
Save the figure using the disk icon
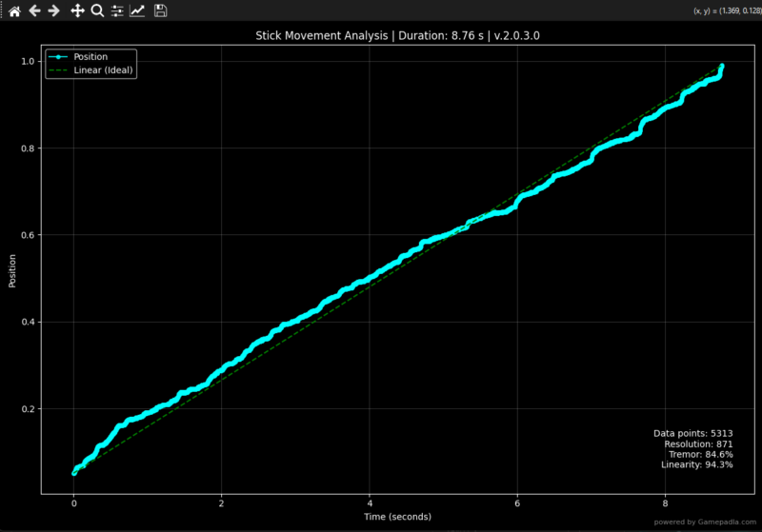click(160, 10)
